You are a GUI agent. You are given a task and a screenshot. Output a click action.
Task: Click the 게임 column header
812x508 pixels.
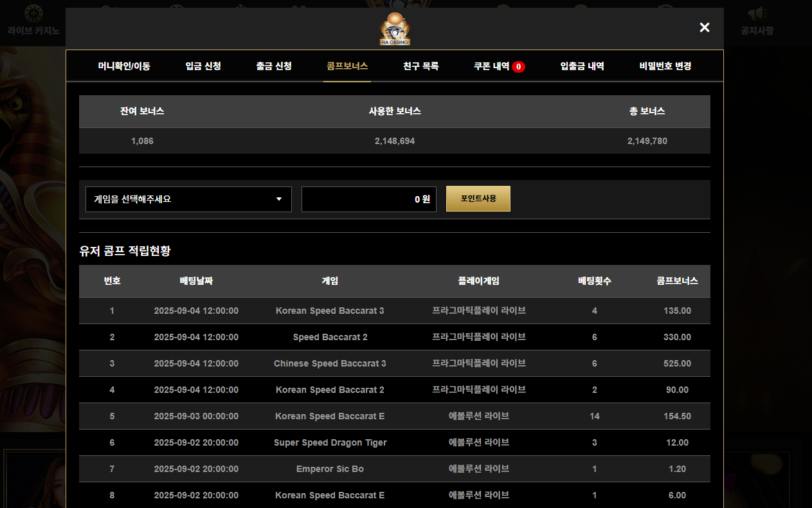330,281
